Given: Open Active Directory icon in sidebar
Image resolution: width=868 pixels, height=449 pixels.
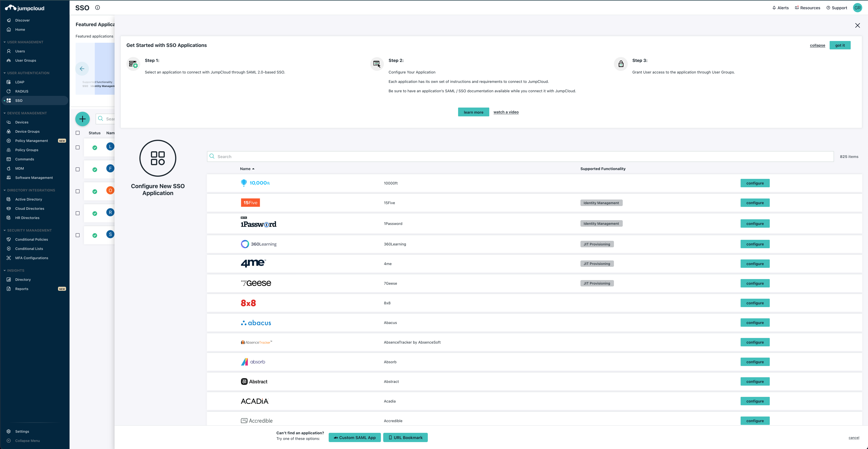Looking at the screenshot, I should [9, 200].
